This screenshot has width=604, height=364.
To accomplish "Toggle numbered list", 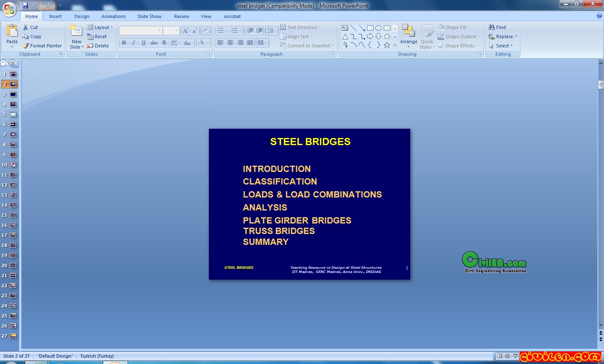I will point(237,31).
